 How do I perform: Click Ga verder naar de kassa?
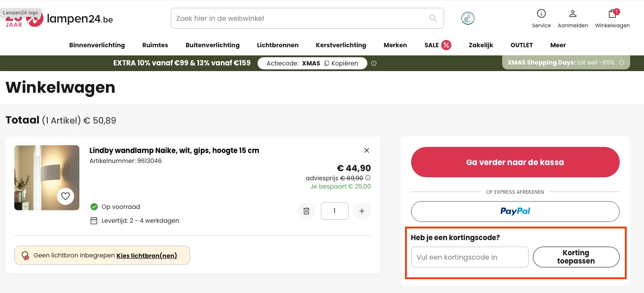(x=515, y=162)
